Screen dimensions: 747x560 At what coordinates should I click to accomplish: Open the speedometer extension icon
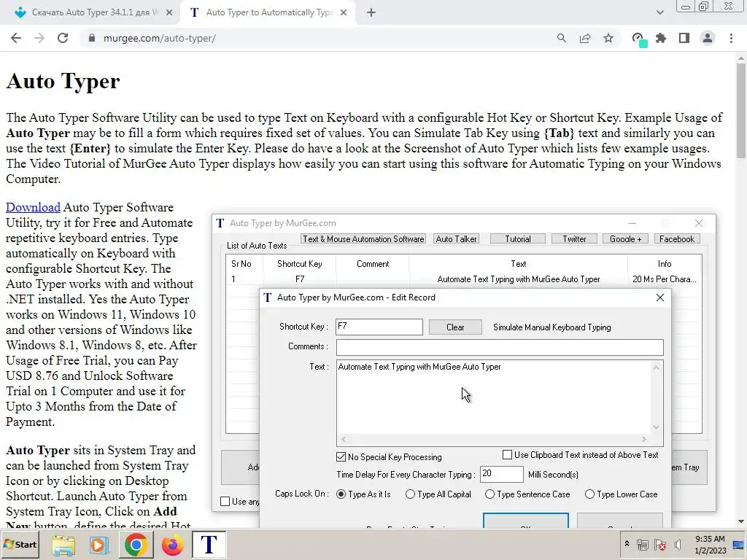[x=638, y=39]
